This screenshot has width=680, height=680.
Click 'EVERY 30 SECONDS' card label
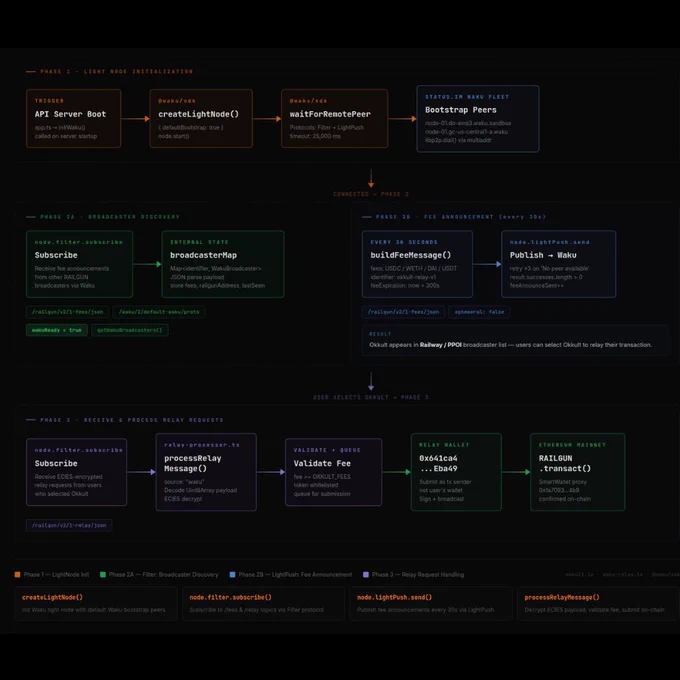pyautogui.click(x=404, y=242)
